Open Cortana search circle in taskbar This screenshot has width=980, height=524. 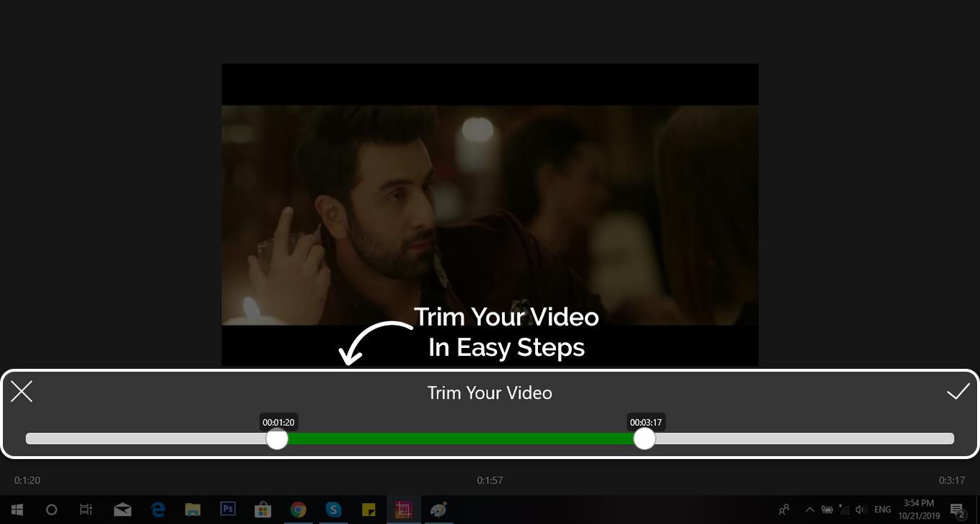pyautogui.click(x=51, y=510)
